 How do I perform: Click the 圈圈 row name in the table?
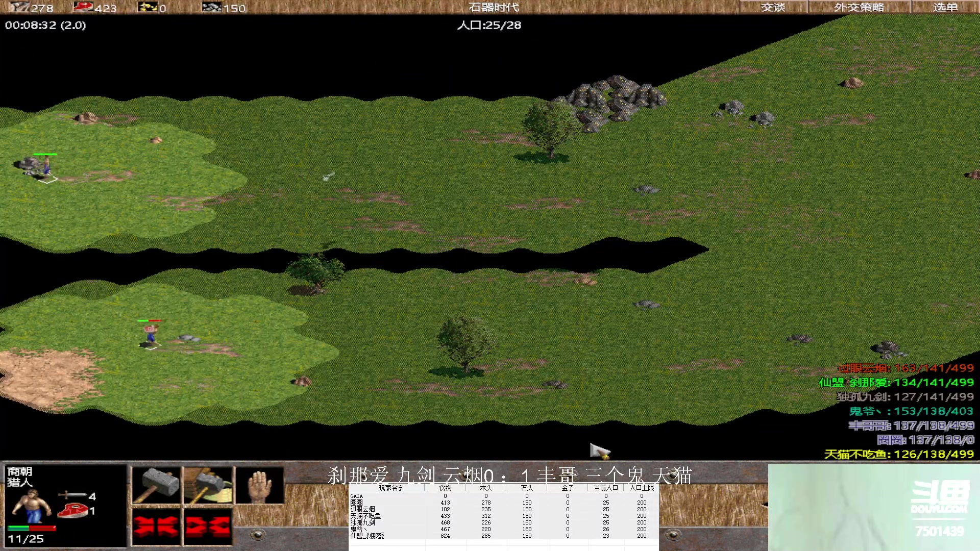[356, 503]
